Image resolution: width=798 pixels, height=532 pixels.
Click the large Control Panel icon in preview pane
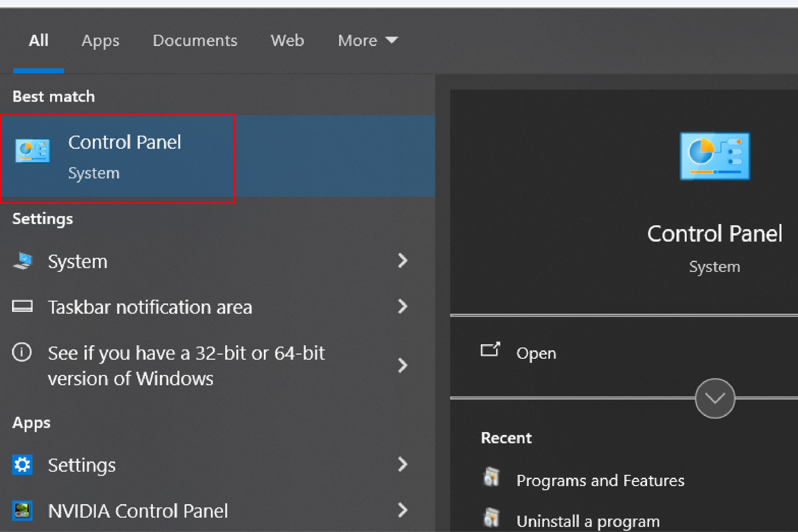(x=715, y=156)
